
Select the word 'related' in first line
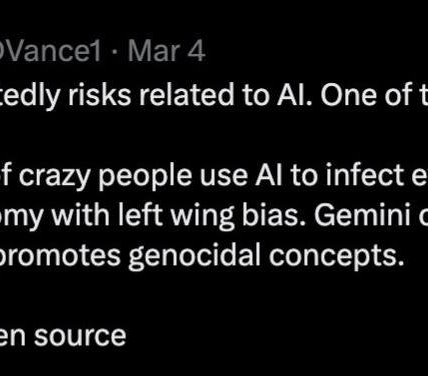(187, 95)
